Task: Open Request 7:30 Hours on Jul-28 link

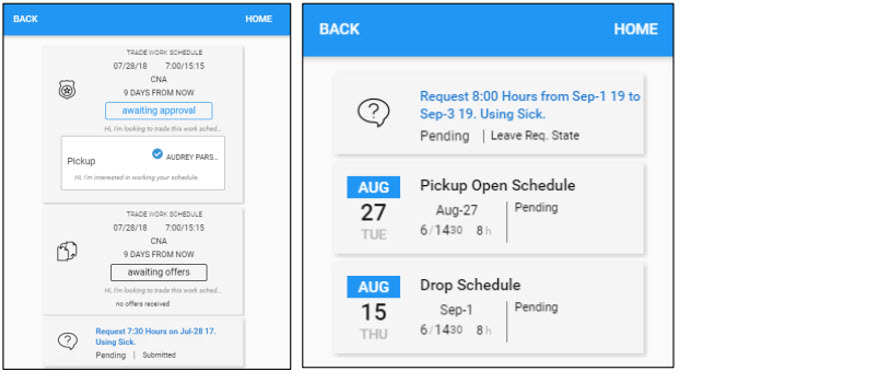Action: pos(156,336)
